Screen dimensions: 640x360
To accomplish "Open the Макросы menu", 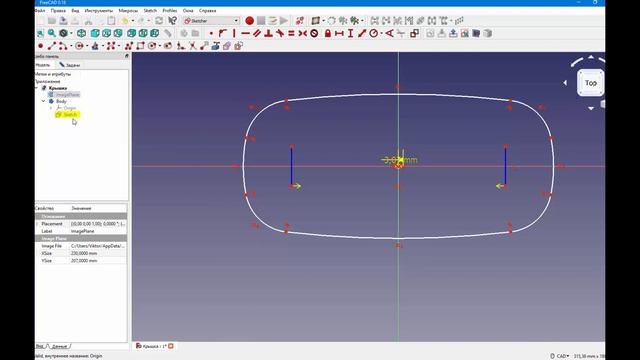I will point(128,11).
